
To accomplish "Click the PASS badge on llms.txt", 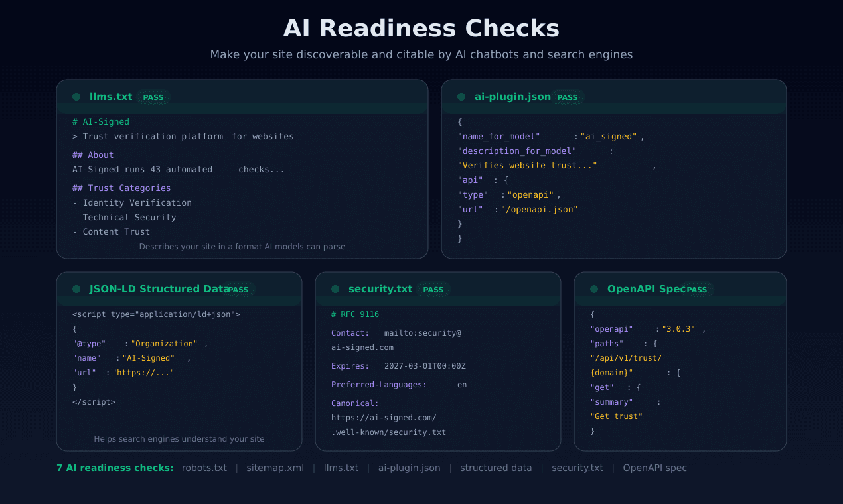I will (153, 97).
